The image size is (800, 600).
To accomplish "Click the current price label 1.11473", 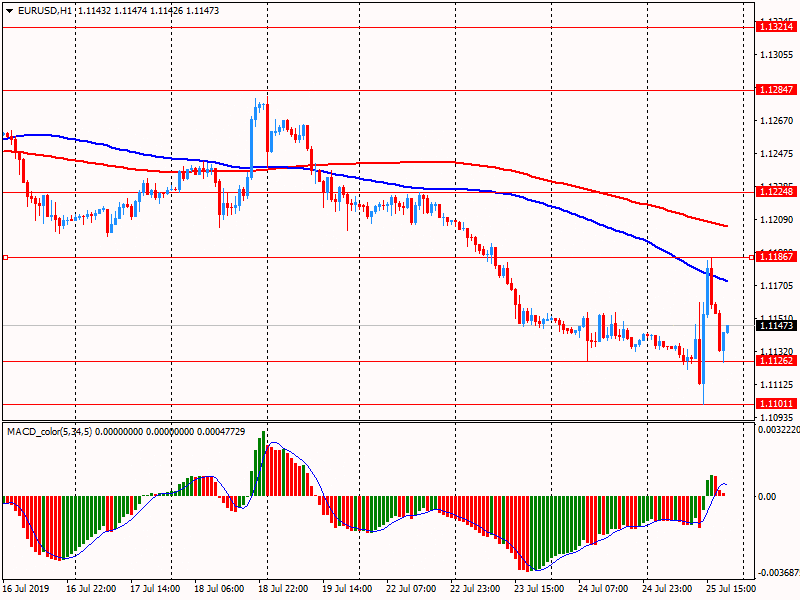I will click(x=776, y=326).
